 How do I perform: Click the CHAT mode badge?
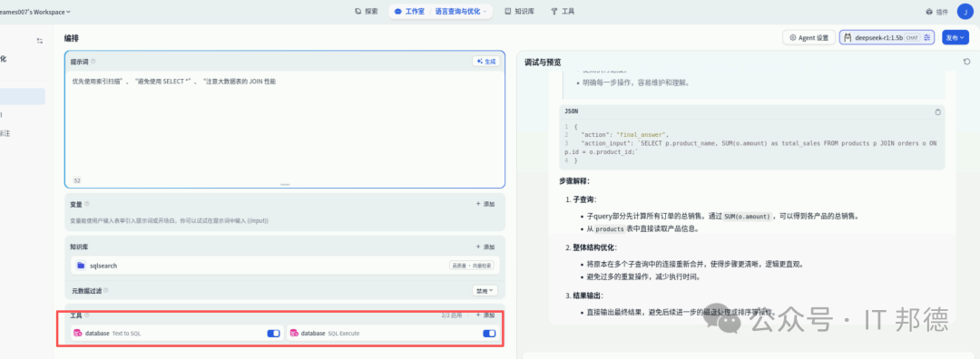point(912,37)
